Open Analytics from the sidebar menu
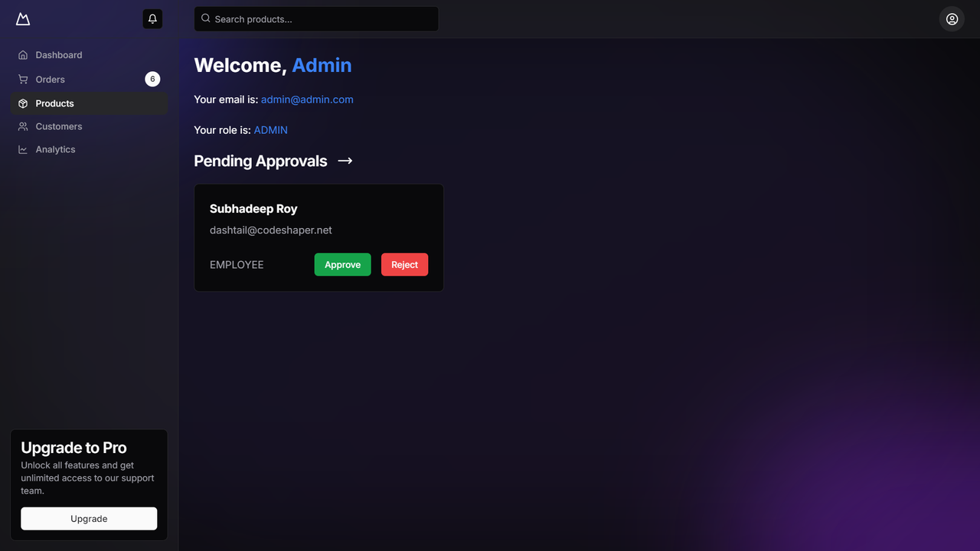 click(54, 149)
